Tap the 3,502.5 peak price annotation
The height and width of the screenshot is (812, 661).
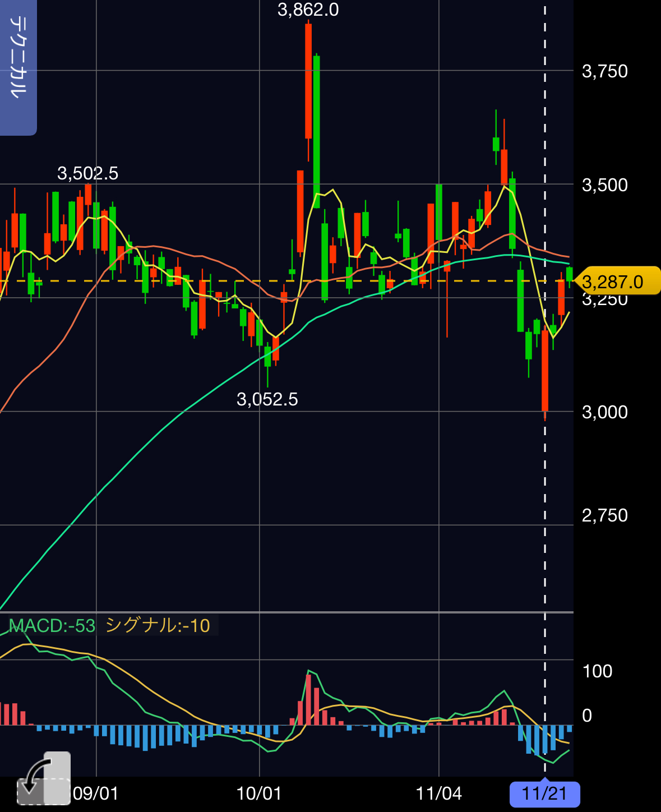click(x=87, y=173)
